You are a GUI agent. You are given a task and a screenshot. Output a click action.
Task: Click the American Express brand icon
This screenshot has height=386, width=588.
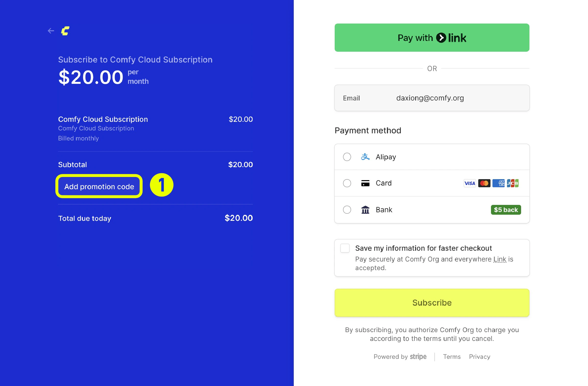tap(498, 183)
